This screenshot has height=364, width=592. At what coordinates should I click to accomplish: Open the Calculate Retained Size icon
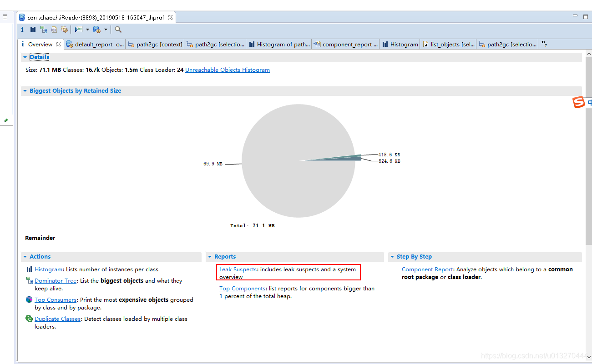(96, 29)
